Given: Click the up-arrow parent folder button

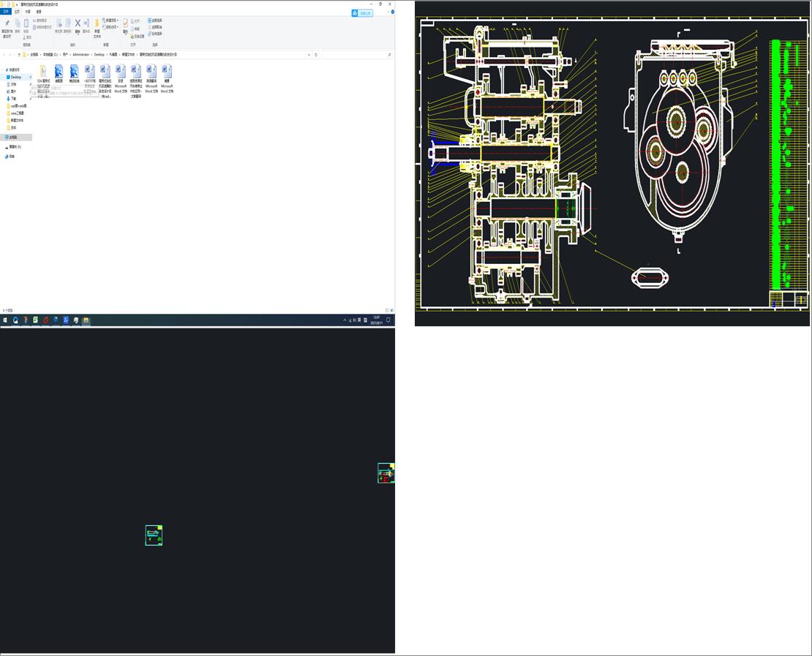Looking at the screenshot, I should (19, 55).
